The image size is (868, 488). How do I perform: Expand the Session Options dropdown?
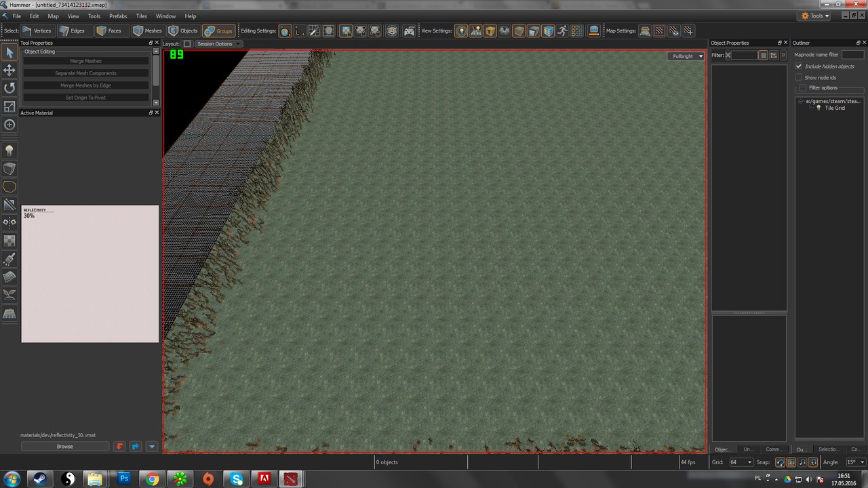pyautogui.click(x=218, y=44)
